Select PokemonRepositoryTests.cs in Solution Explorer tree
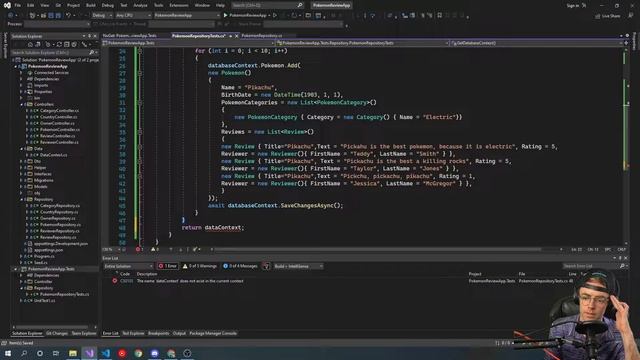The image size is (640, 360). pyautogui.click(x=64, y=294)
